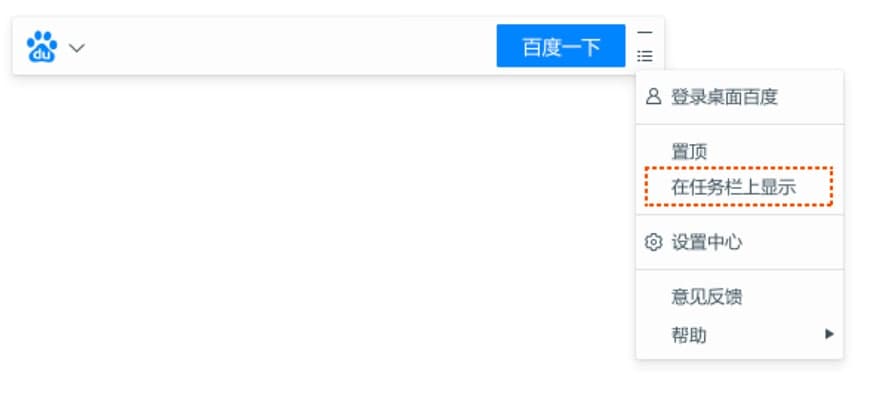
Task: Click the Baidu paw logo
Action: pyautogui.click(x=42, y=46)
